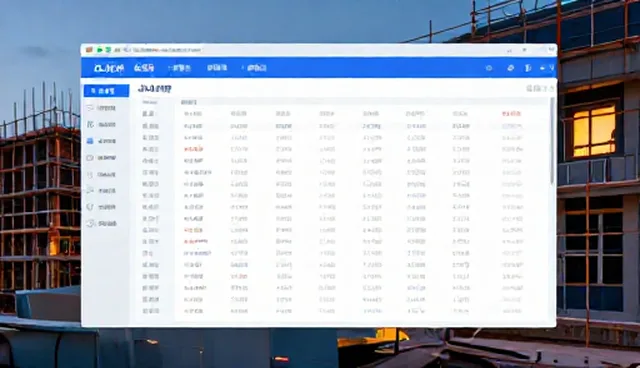Click the red value in the first table row's last column

click(511, 113)
